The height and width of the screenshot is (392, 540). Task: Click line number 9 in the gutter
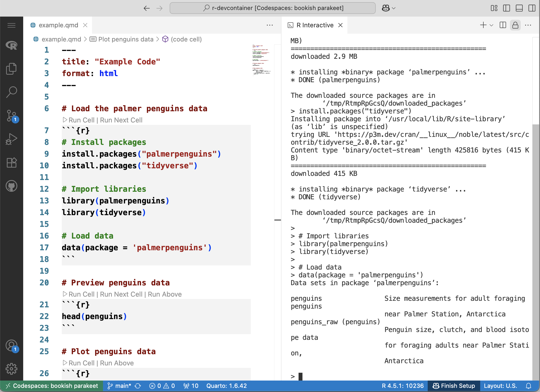coord(46,154)
